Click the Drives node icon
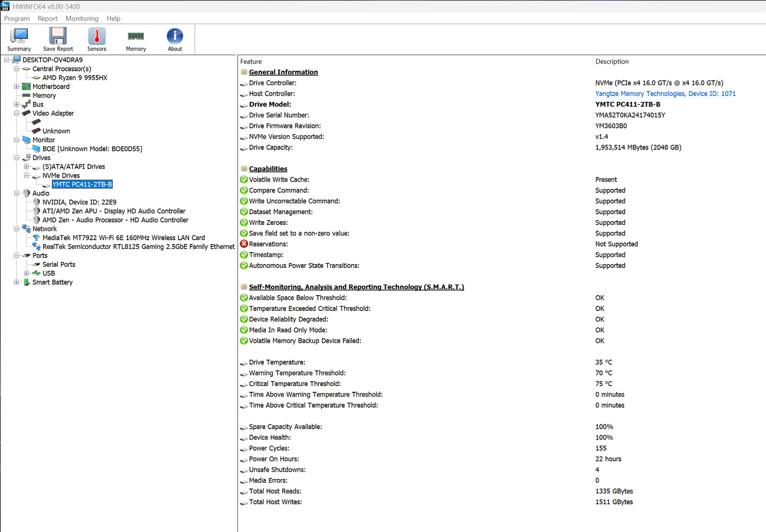 click(26, 157)
